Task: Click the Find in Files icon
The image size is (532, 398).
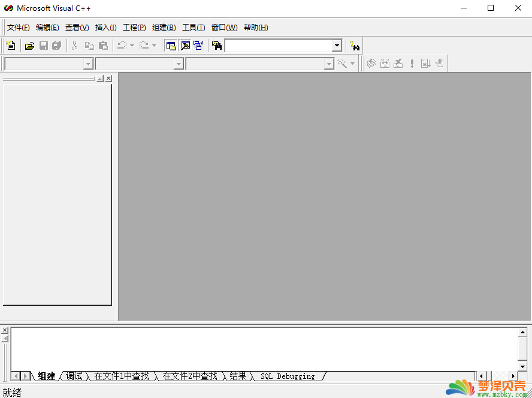Action: pos(217,46)
